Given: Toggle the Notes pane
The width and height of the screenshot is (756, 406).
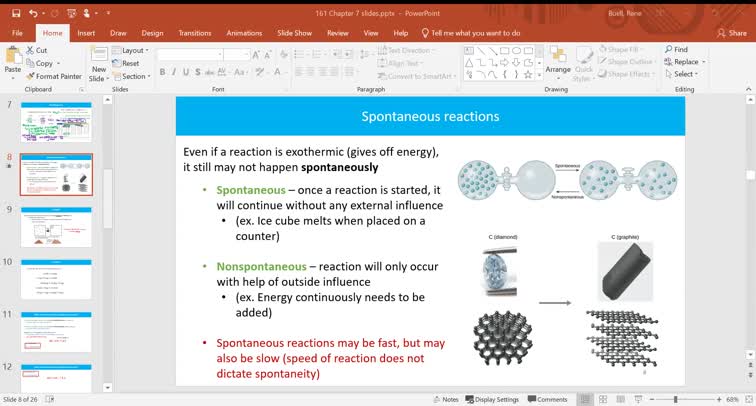Looking at the screenshot, I should pyautogui.click(x=445, y=399).
